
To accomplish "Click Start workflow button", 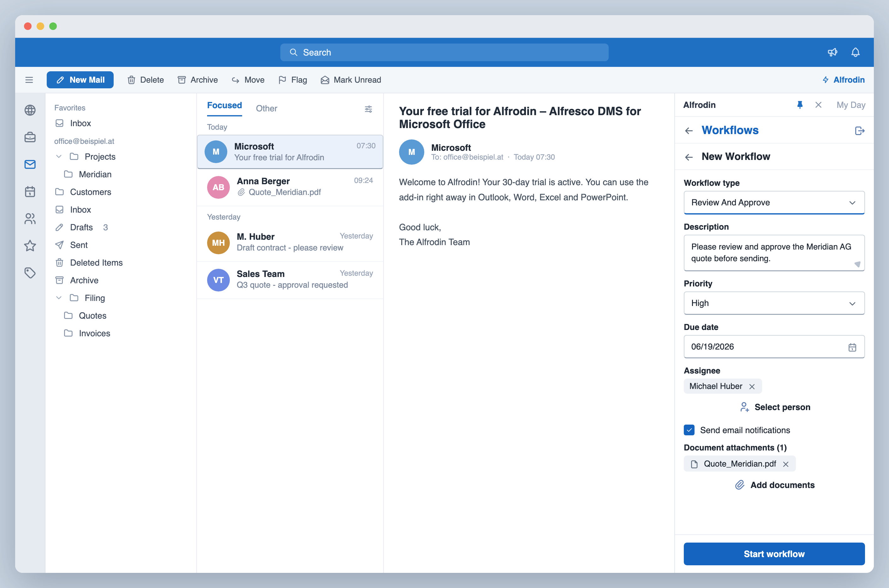I will coord(774,554).
